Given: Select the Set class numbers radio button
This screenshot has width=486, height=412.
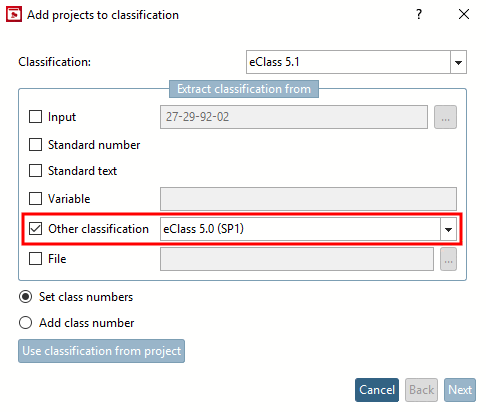Looking at the screenshot, I should (x=26, y=297).
